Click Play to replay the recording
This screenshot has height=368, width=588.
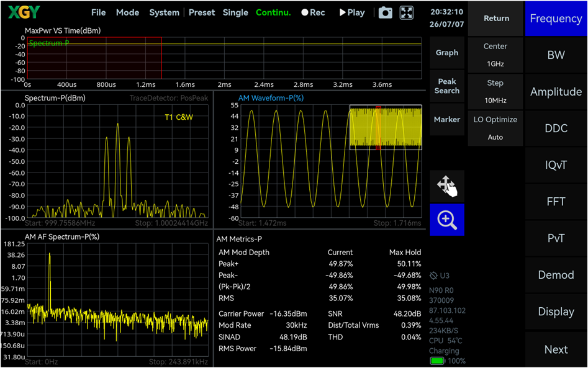352,13
